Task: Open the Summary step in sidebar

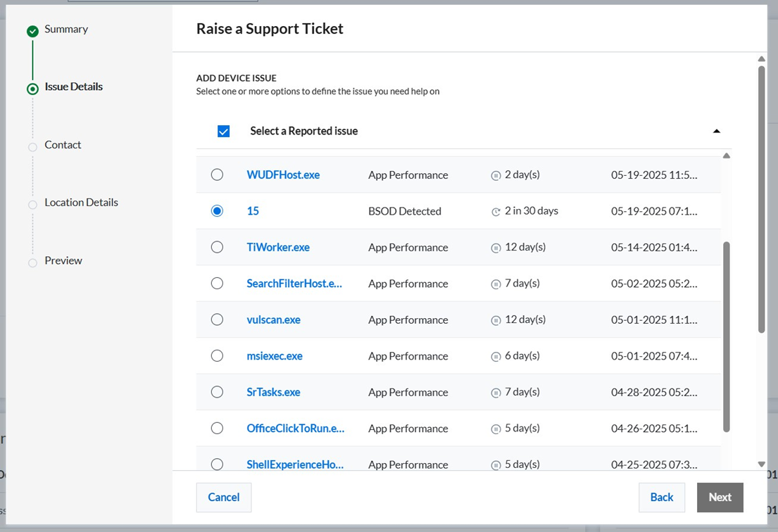Action: 66,30
